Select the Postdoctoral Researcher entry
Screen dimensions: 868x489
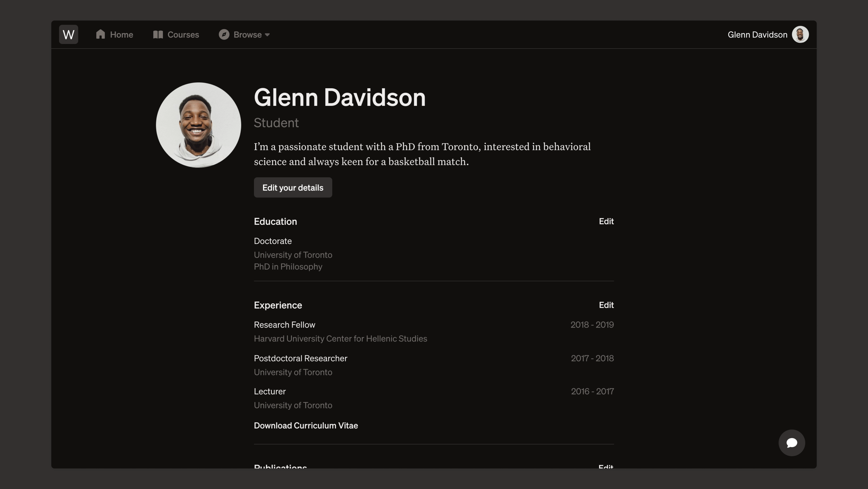click(x=300, y=358)
